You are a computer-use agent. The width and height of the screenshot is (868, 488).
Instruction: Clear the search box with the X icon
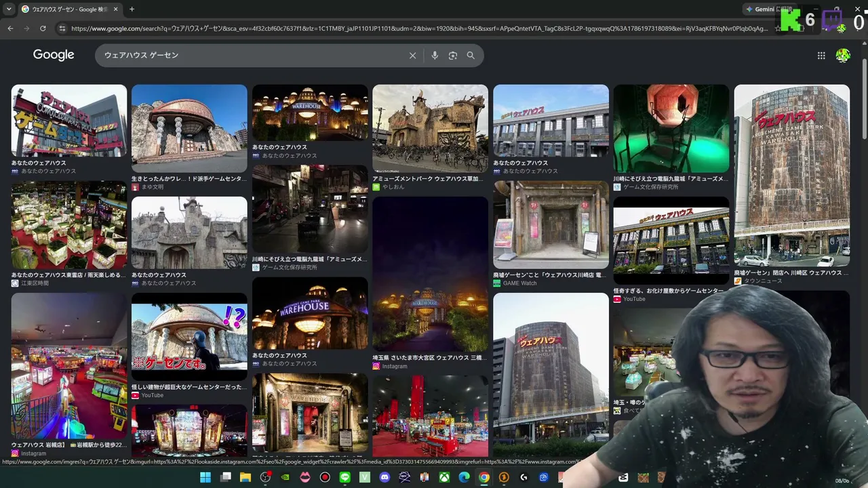coord(412,56)
